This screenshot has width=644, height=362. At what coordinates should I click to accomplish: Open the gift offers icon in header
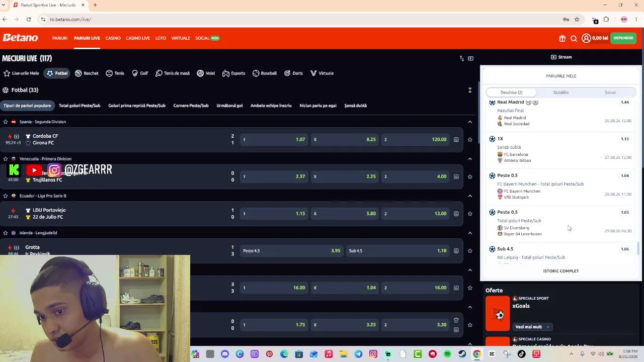click(x=562, y=38)
